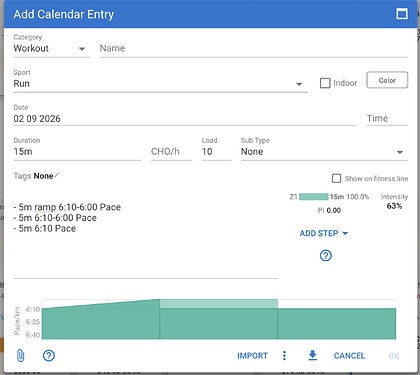Tick Show on fitness line checkbox
Viewport: 420px width, 375px height.
[336, 178]
